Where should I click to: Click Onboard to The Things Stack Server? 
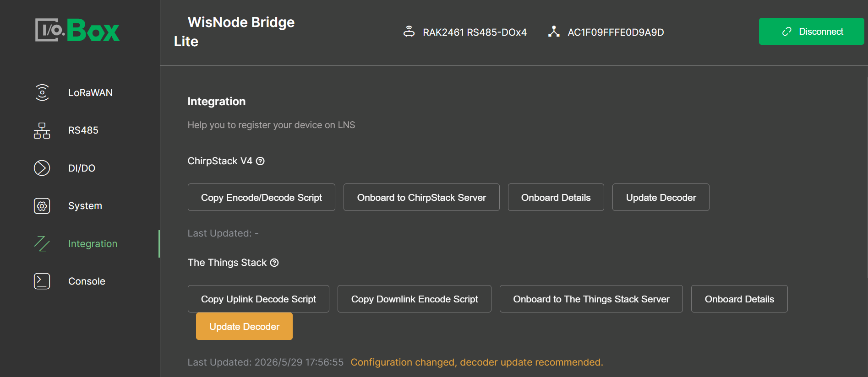coord(591,299)
